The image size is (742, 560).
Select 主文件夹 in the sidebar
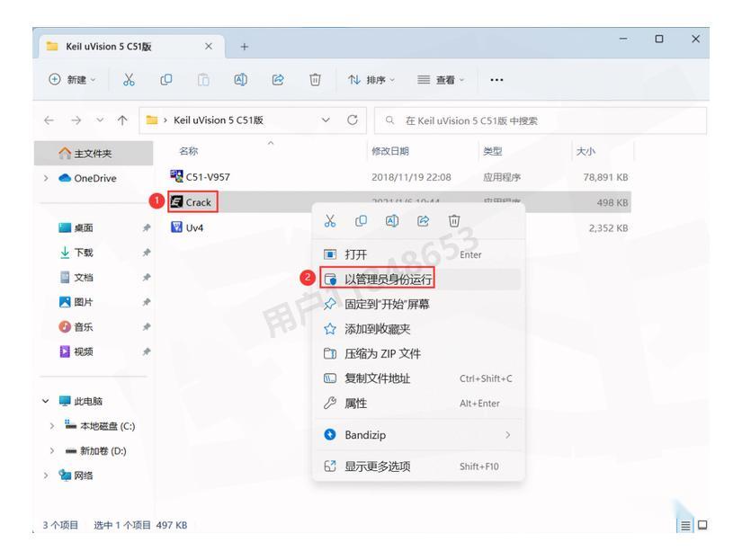(x=94, y=153)
